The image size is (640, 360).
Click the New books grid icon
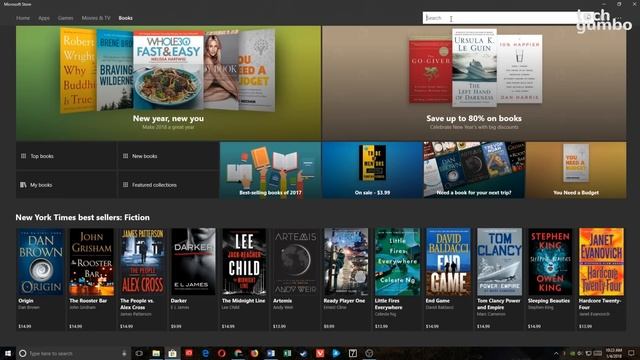pos(125,156)
